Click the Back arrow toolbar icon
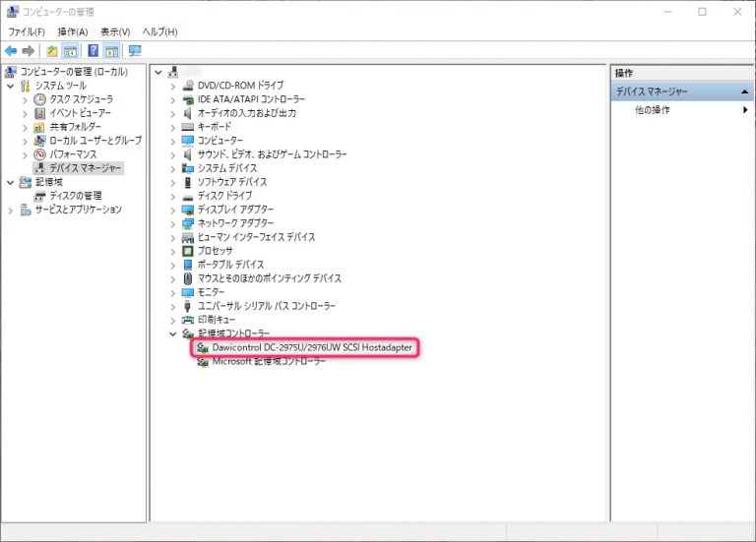This screenshot has width=756, height=542. tap(11, 50)
